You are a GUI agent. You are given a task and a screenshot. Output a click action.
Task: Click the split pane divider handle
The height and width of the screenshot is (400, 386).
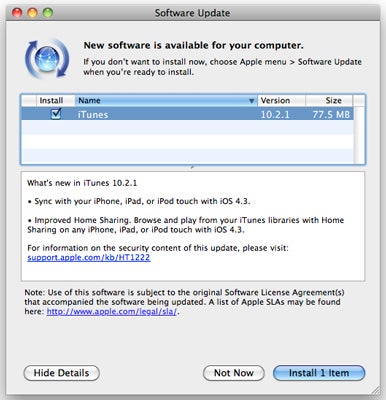(x=192, y=168)
